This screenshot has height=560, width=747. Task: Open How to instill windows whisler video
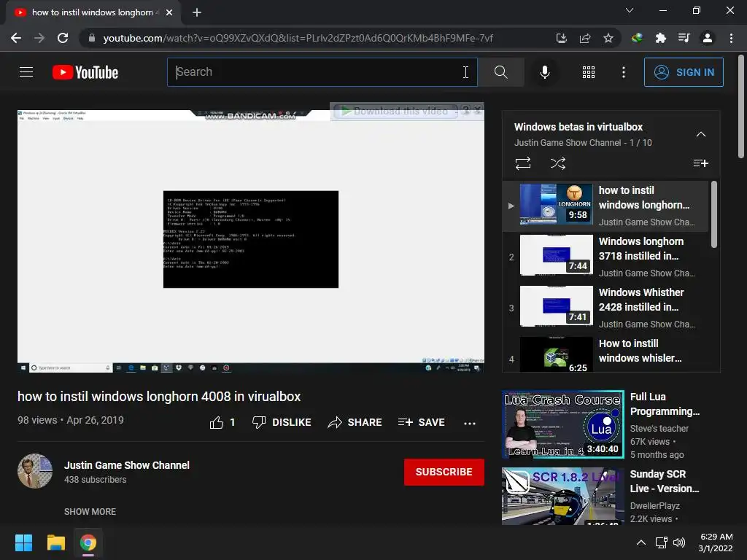point(605,354)
